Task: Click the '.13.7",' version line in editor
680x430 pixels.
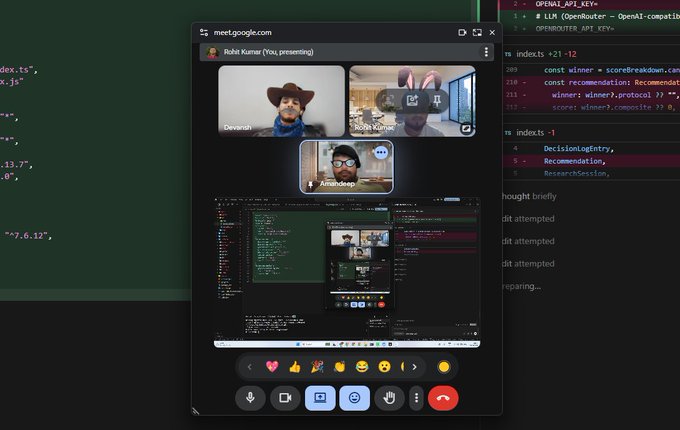Action: [x=16, y=165]
